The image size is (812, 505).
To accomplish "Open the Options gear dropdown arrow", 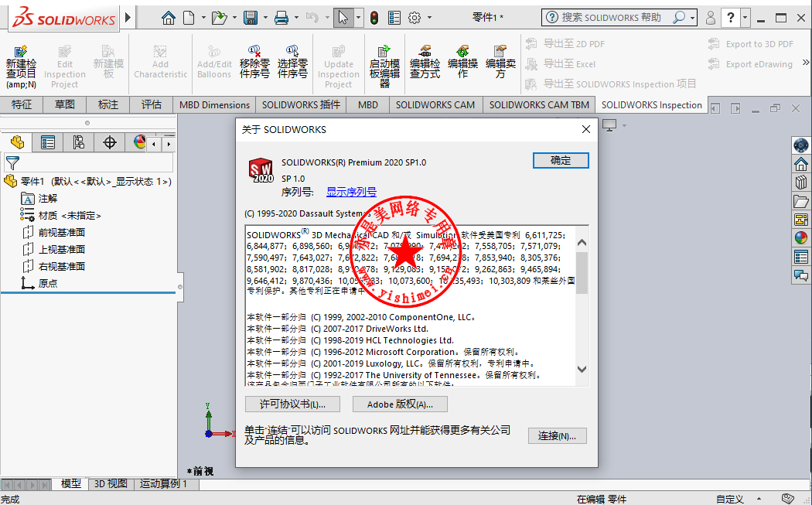I will (x=429, y=18).
